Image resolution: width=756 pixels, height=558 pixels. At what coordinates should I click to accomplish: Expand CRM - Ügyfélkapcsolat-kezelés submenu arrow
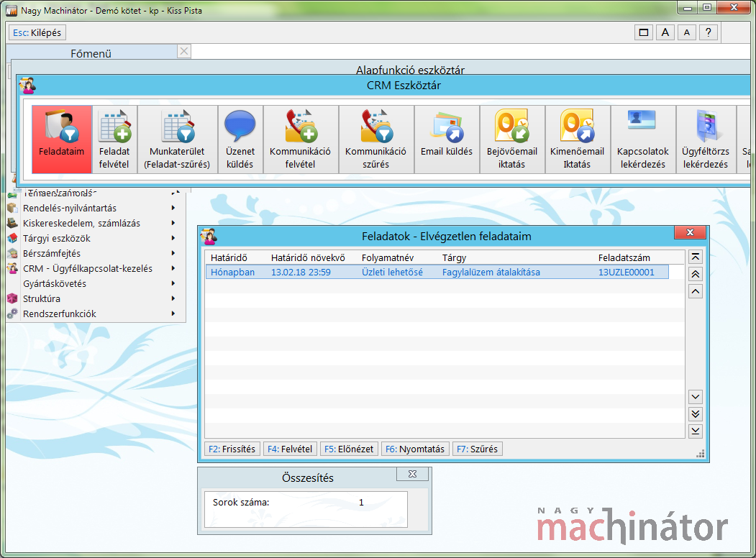[173, 268]
